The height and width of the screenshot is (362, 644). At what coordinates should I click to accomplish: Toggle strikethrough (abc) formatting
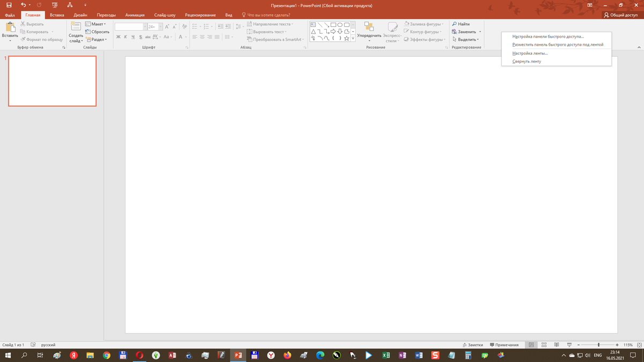coord(148,37)
